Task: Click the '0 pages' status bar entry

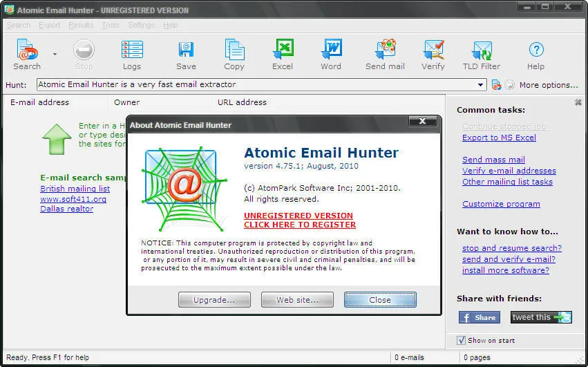Action: 477,357
